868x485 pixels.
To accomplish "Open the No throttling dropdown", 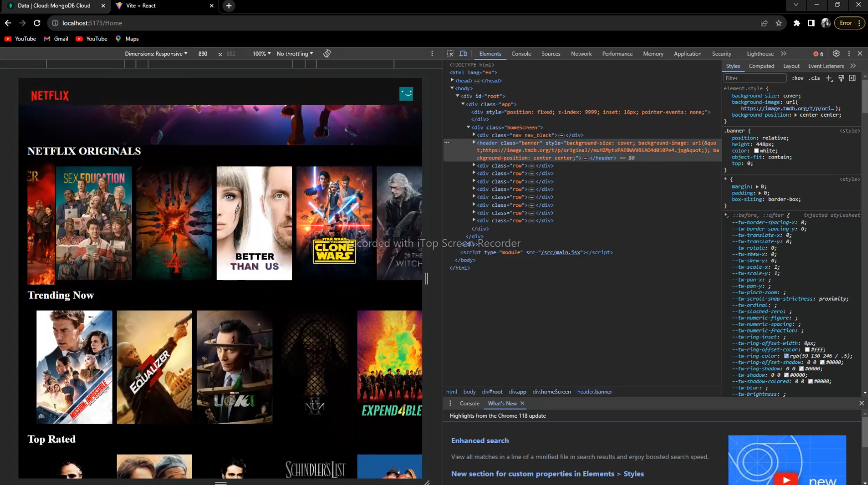I will (294, 53).
